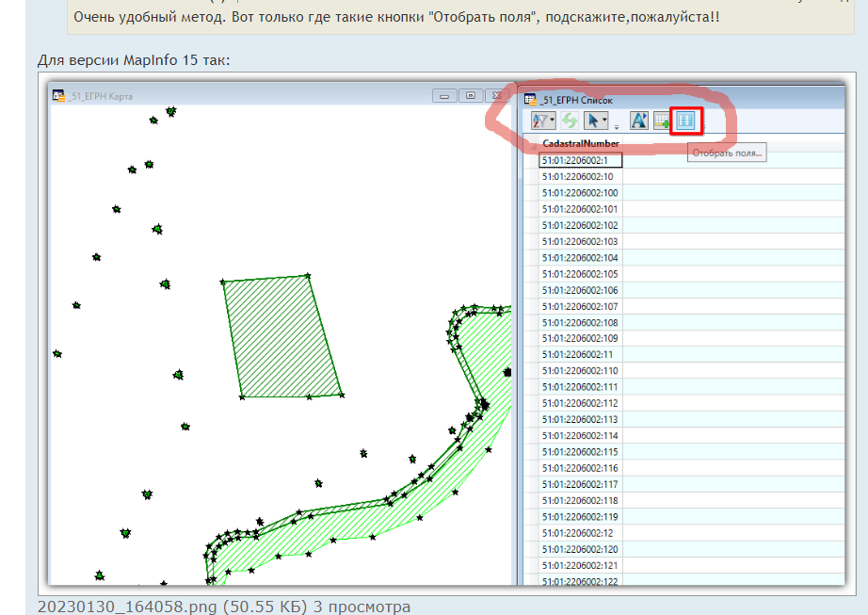Expand the select tool dropdown arrow

pyautogui.click(x=605, y=121)
